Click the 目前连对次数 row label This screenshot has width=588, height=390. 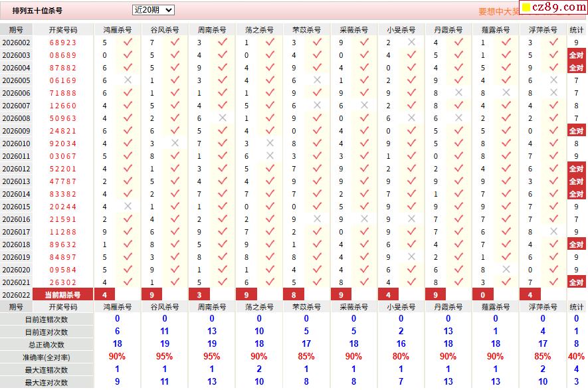(47, 332)
